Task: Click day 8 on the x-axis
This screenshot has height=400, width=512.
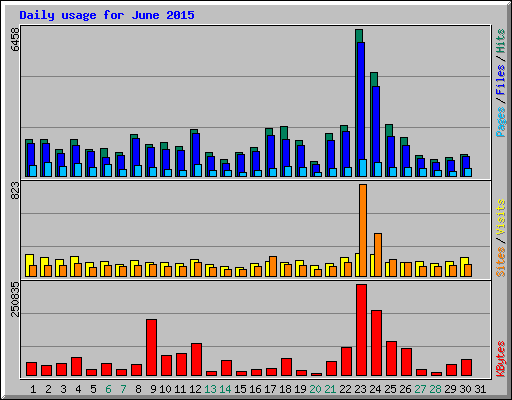Action: tap(138, 389)
